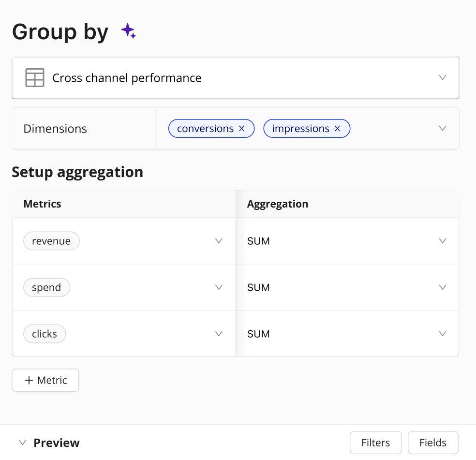Select the clicks metric chip
The width and height of the screenshot is (476, 460).
[x=45, y=334]
